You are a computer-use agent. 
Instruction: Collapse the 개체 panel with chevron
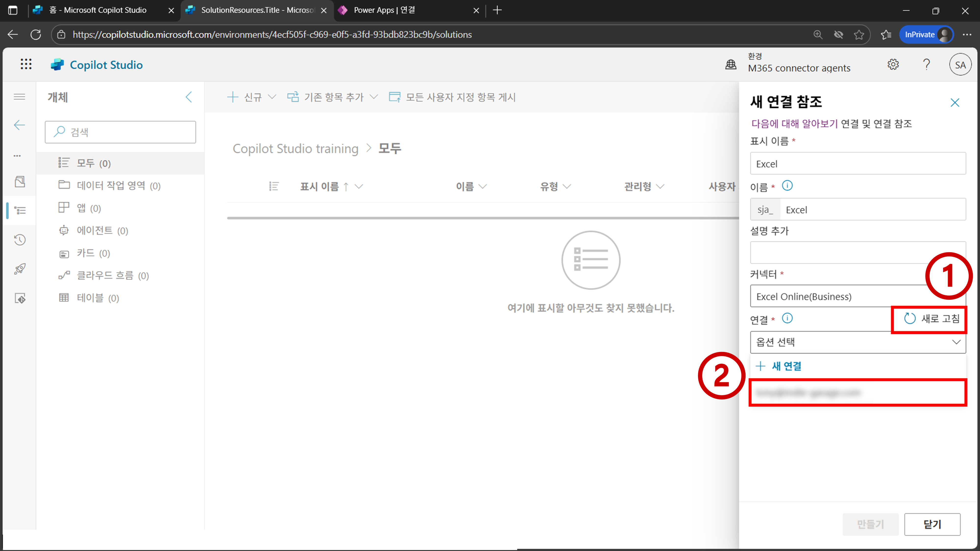pos(189,97)
